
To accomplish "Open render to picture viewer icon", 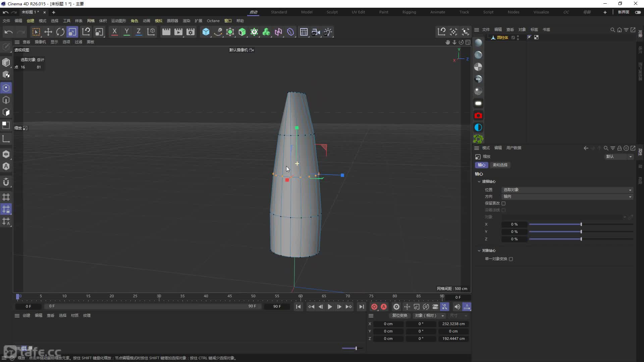I will pyautogui.click(x=178, y=32).
